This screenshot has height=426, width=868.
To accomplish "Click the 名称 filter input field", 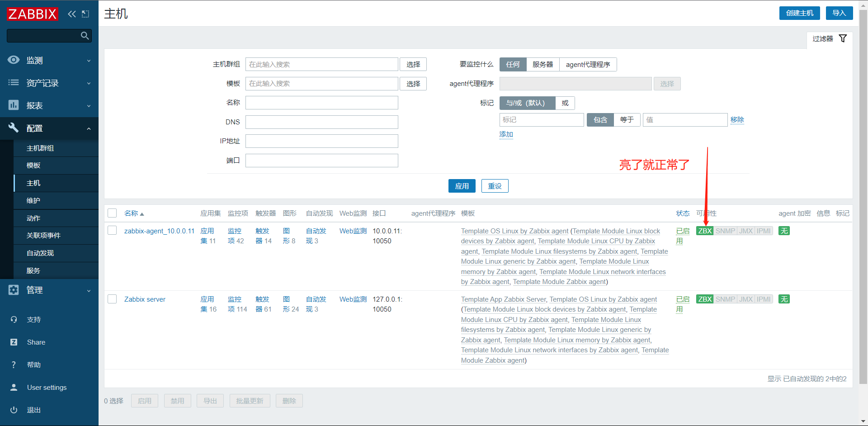I will click(x=322, y=103).
